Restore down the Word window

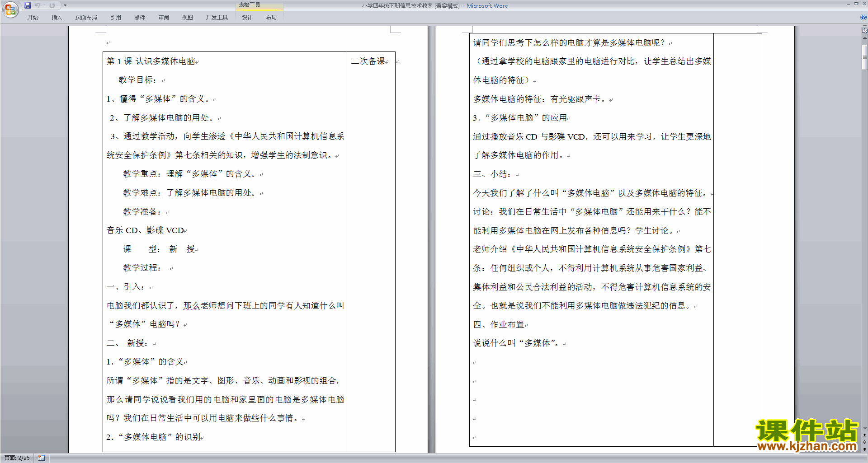pos(856,4)
